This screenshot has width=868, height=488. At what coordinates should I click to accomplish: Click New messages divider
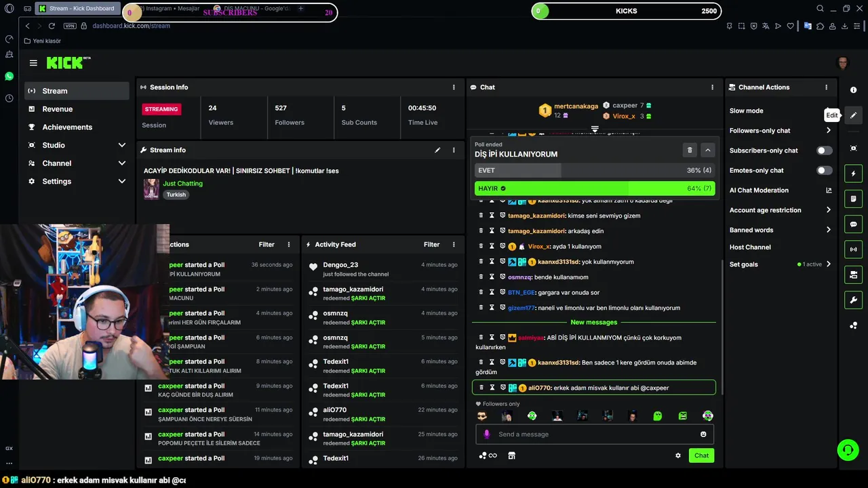click(x=594, y=323)
